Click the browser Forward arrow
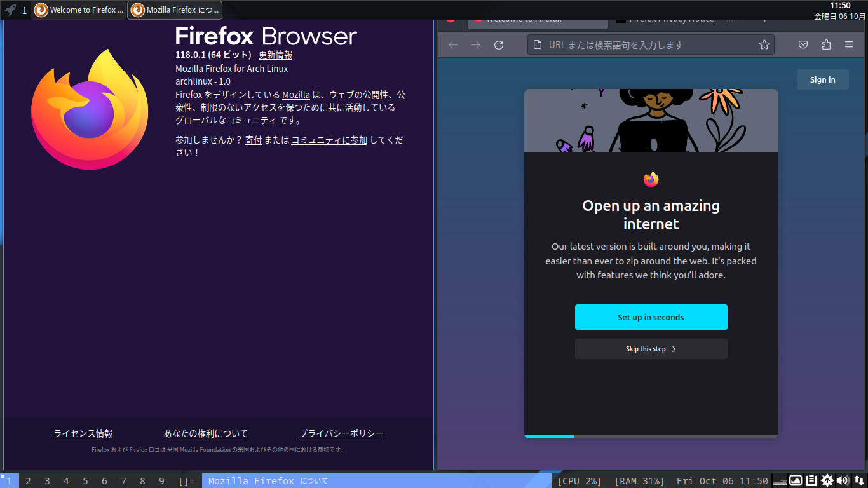Screen dimensions: 868x488 point(476,44)
